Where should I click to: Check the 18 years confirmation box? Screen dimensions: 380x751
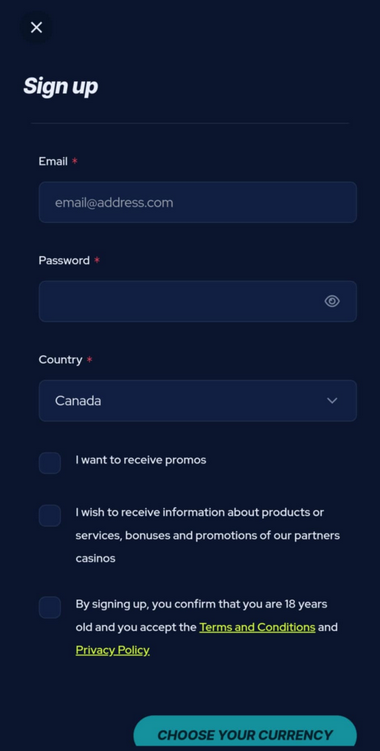[x=50, y=607]
